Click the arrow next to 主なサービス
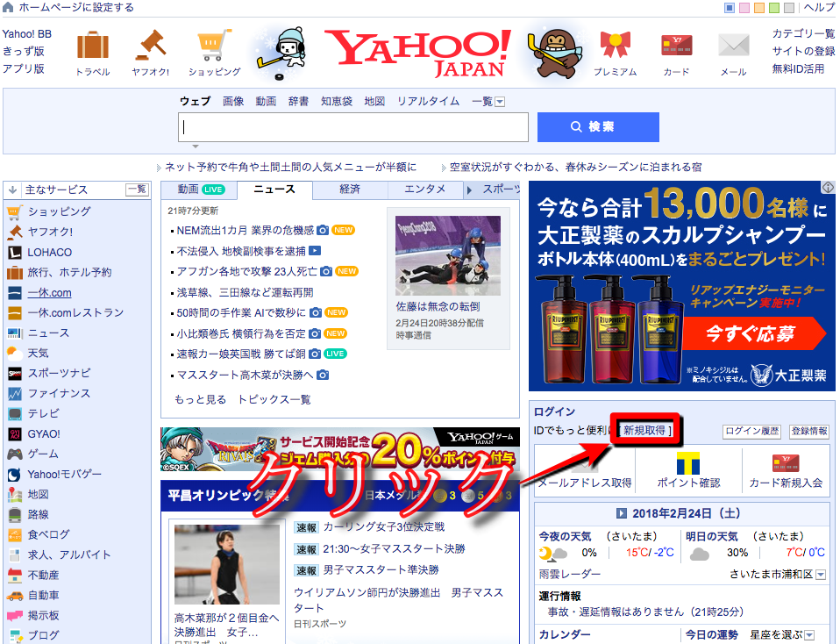The image size is (840, 644). coord(13,190)
